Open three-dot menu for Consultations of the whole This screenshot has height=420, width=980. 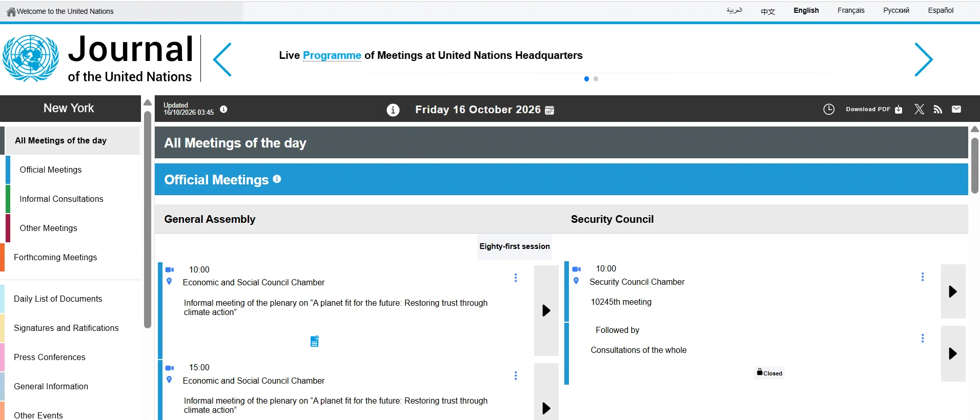coord(923,338)
